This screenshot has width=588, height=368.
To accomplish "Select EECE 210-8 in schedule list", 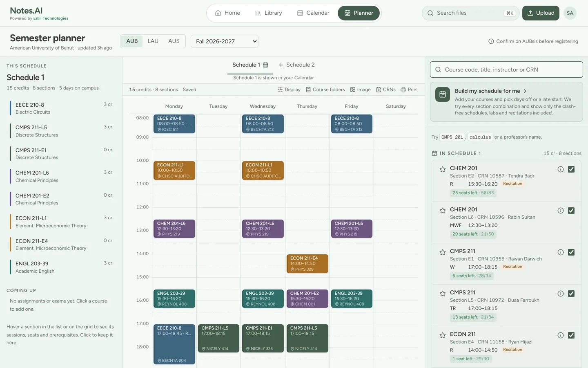I will pos(61,108).
